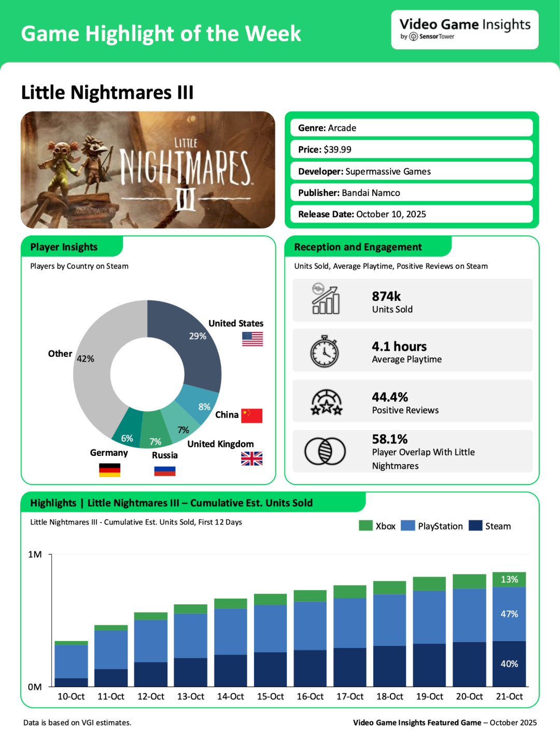Click the Little Nightmares III heading

click(x=107, y=92)
